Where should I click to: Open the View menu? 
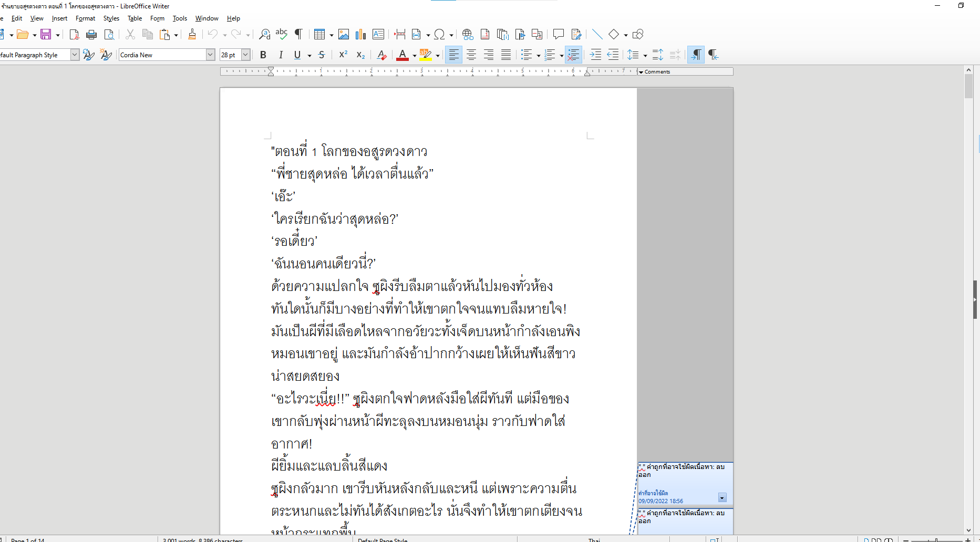(37, 18)
